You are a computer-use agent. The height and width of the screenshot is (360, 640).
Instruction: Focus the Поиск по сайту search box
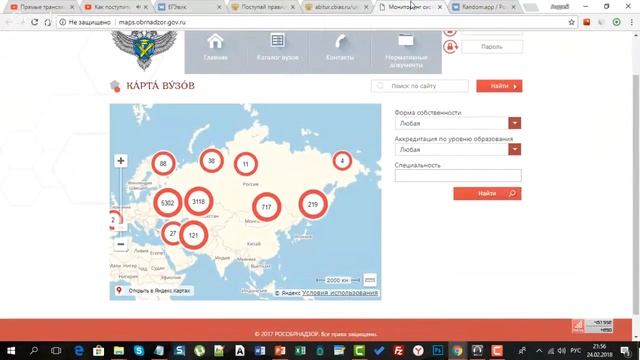tap(420, 86)
